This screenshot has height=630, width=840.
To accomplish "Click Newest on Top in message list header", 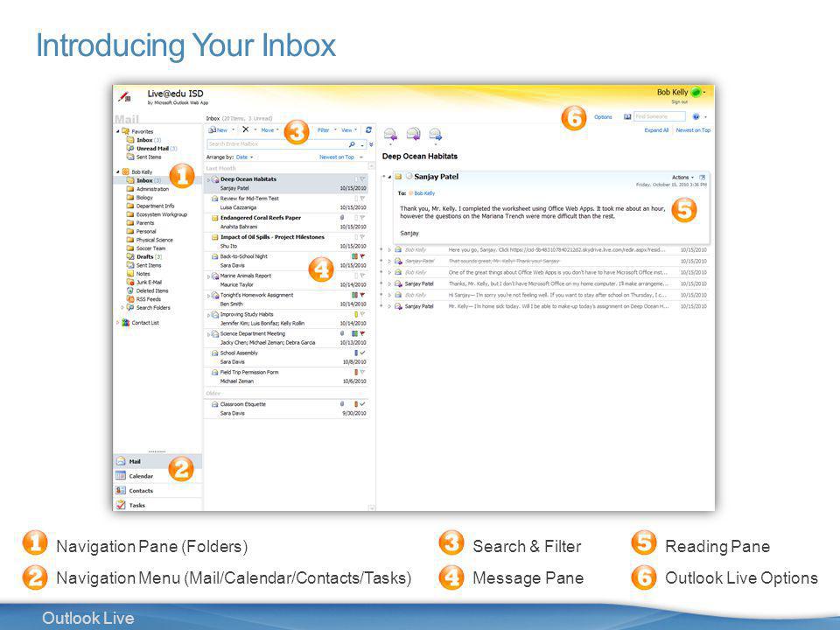I will tap(336, 157).
